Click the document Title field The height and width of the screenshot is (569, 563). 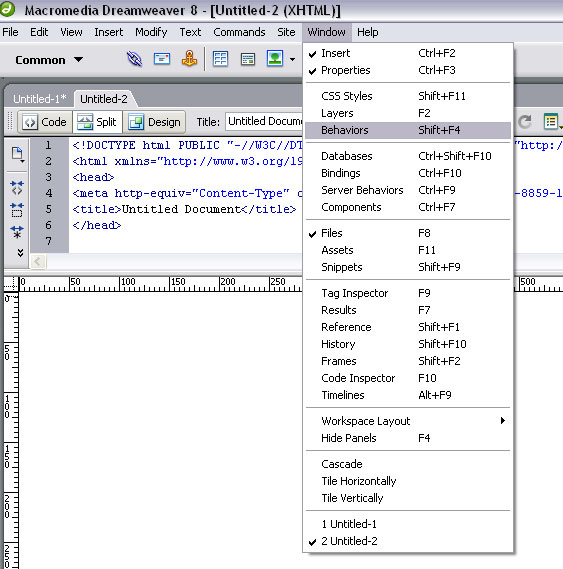click(264, 121)
